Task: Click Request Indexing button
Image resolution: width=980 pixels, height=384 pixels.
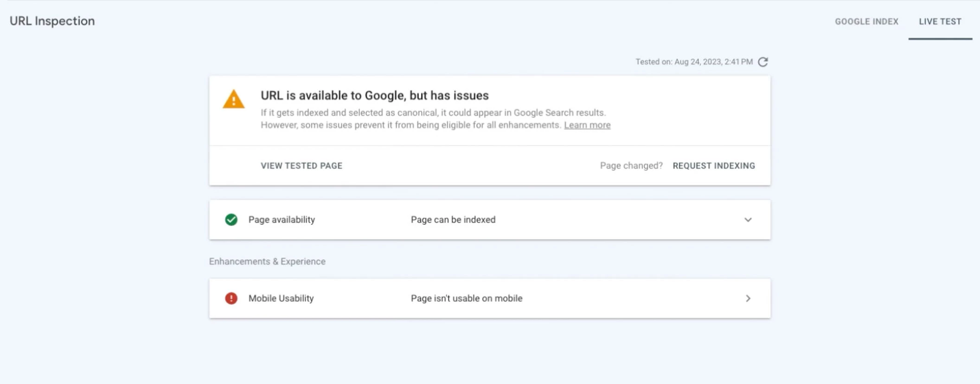Action: tap(714, 166)
